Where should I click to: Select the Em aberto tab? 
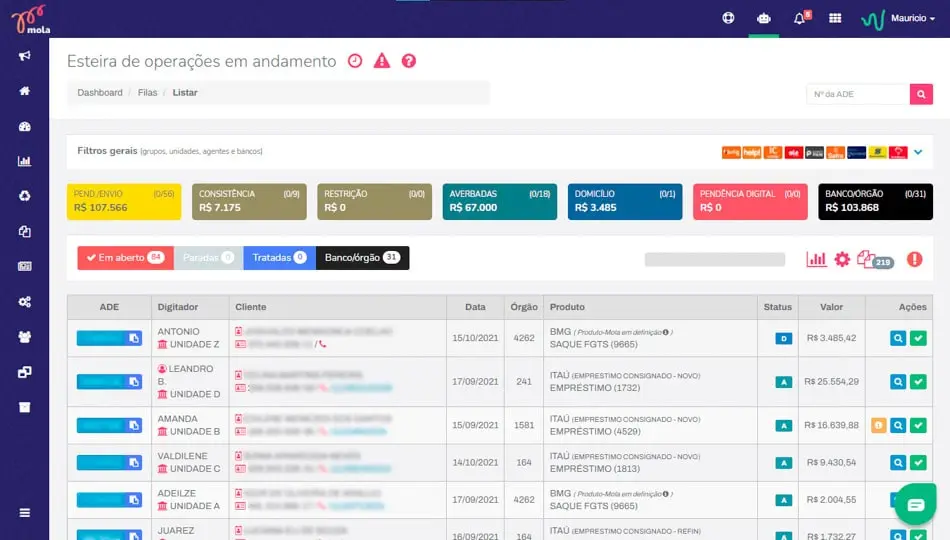point(125,258)
